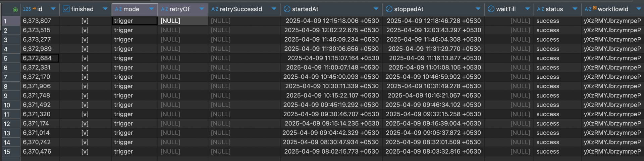Click the clock icon in waitTill header
Viewport: 644px width, 161px height.
point(491,9)
